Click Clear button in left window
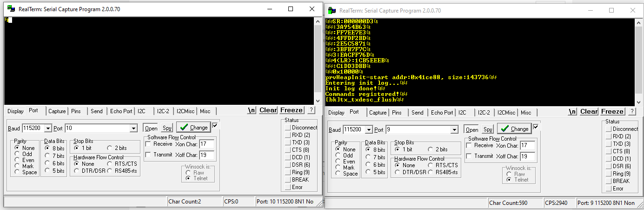This screenshot has width=644, height=210. tap(268, 110)
